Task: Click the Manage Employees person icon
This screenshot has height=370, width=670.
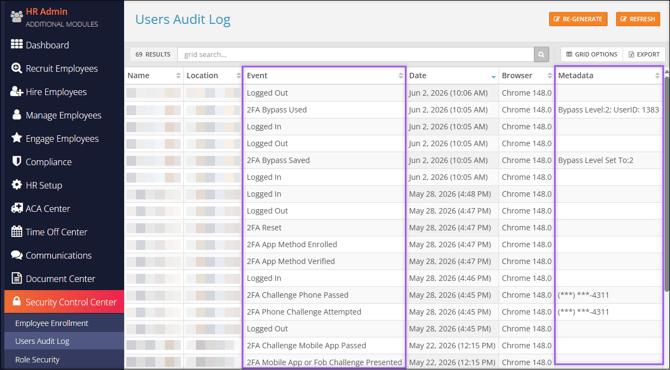Action: [17, 115]
